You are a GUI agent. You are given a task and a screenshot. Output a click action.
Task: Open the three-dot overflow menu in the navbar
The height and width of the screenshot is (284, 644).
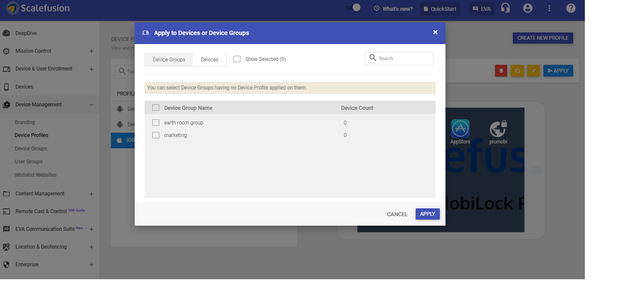click(549, 8)
